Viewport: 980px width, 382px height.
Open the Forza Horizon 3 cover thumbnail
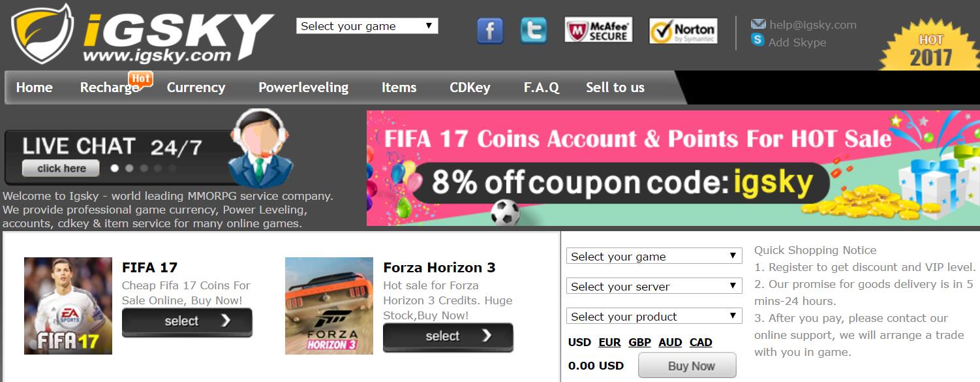click(x=329, y=306)
